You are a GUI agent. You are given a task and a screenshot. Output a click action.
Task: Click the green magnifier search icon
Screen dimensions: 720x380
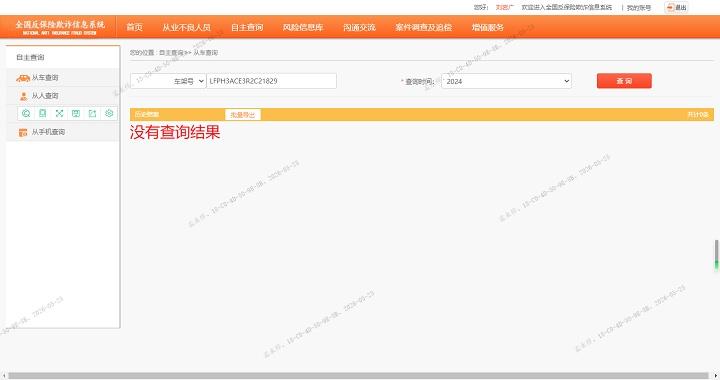coord(26,113)
